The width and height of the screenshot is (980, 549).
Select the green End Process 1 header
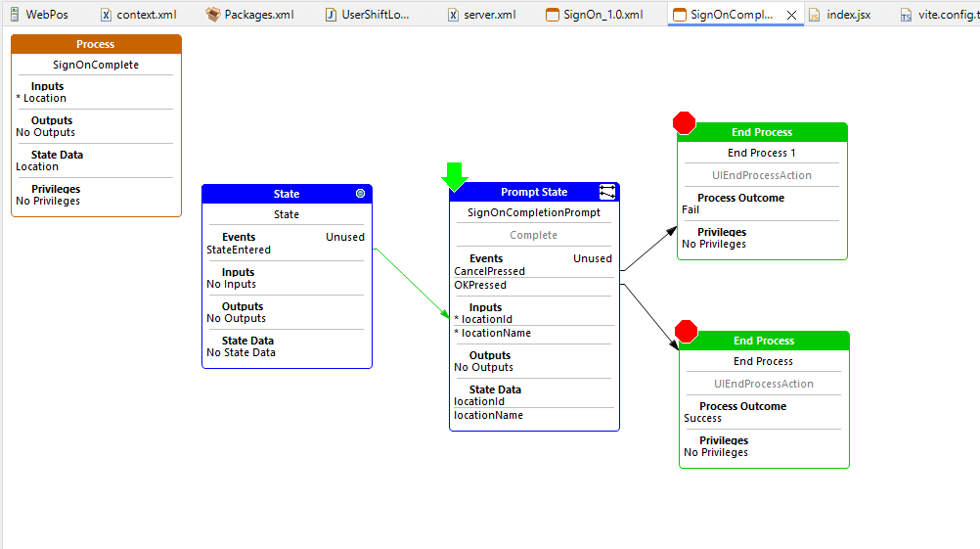coord(762,132)
